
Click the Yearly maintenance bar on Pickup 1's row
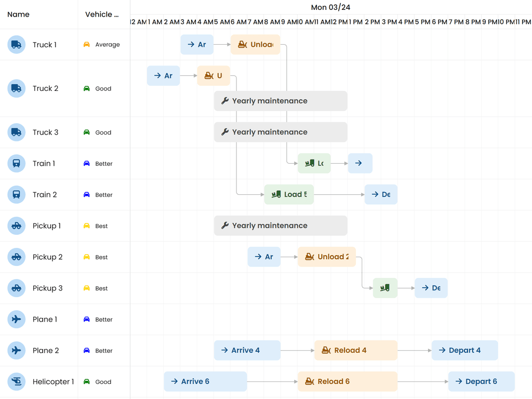click(281, 225)
